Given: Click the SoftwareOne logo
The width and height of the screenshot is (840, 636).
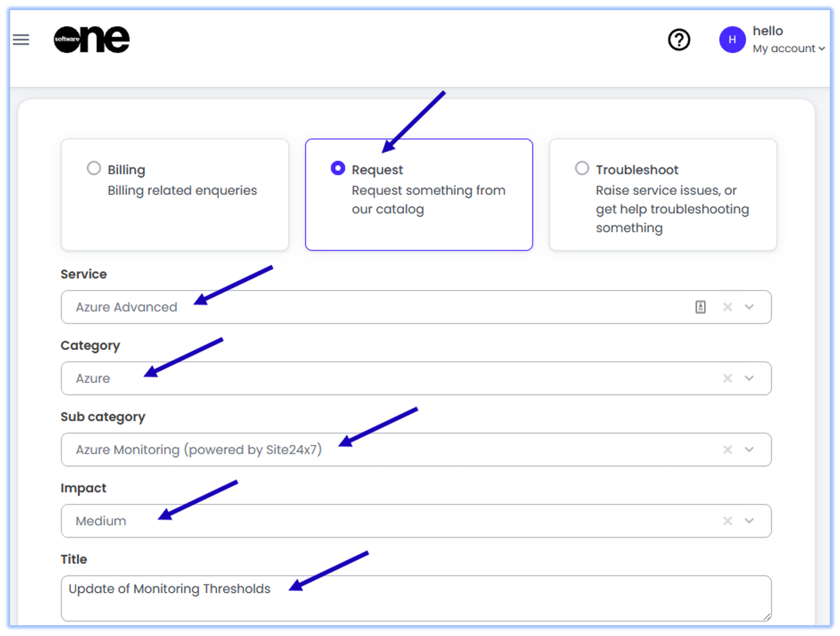Looking at the screenshot, I should (91, 40).
